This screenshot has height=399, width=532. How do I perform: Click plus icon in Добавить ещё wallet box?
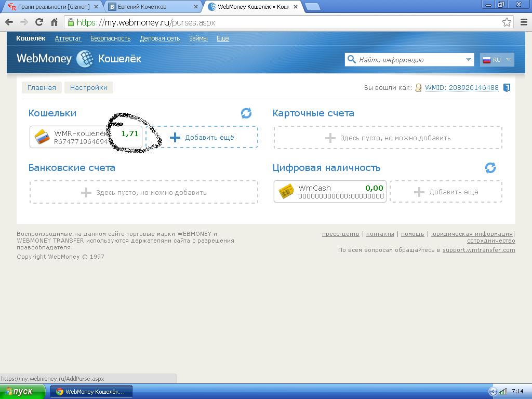175,137
